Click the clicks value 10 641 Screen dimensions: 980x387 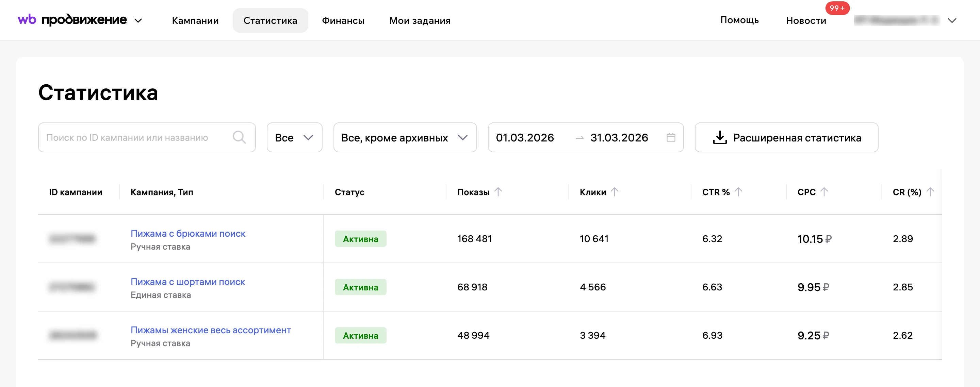tap(594, 239)
